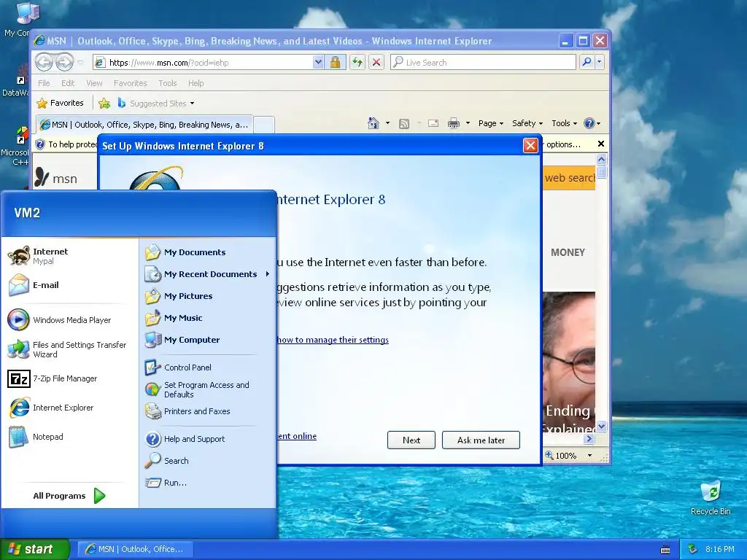The width and height of the screenshot is (747, 560).
Task: Click the Add to Favorites Bar star icon
Action: tap(104, 103)
